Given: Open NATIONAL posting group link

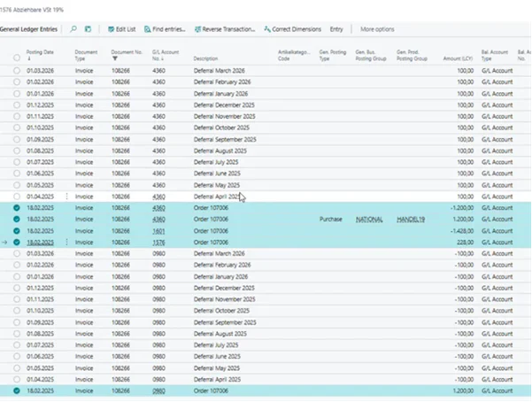Looking at the screenshot, I should (369, 220).
